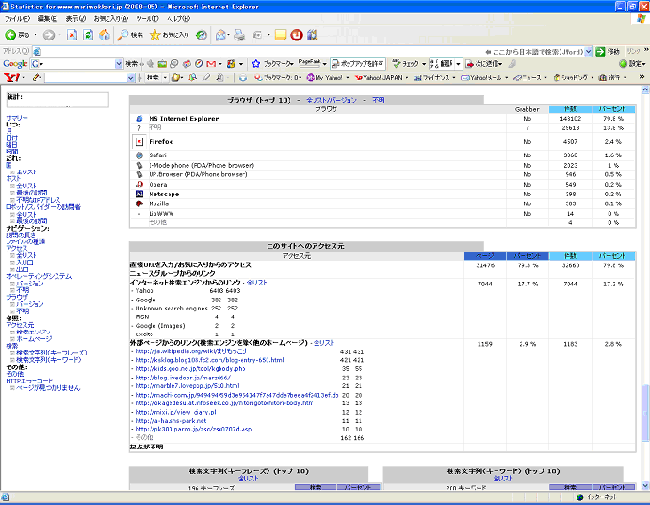Click the Opera row icon

pyautogui.click(x=139, y=185)
